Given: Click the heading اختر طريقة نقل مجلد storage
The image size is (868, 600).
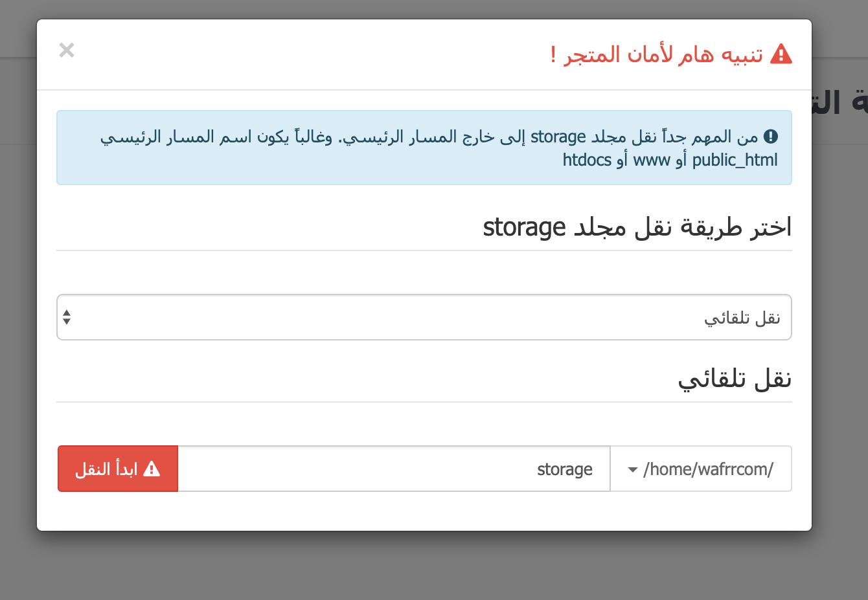Looking at the screenshot, I should point(637,228).
